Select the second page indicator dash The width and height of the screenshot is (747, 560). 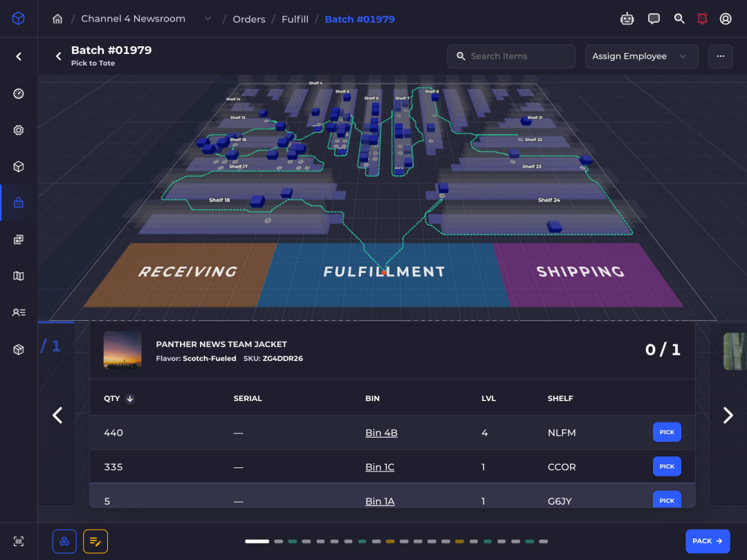pyautogui.click(x=279, y=541)
